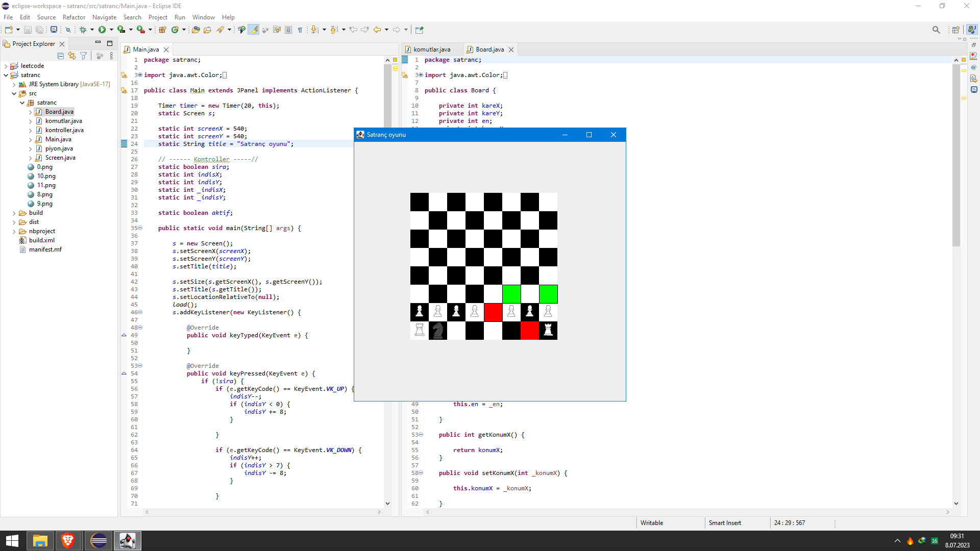Screen dimensions: 980x551
Task: Open the Window menu
Action: (203, 17)
